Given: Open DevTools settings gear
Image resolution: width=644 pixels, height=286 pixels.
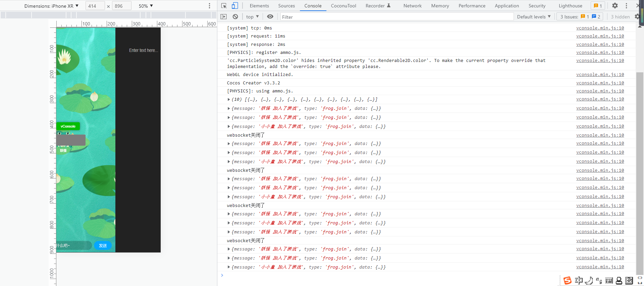Looking at the screenshot, I should (615, 6).
